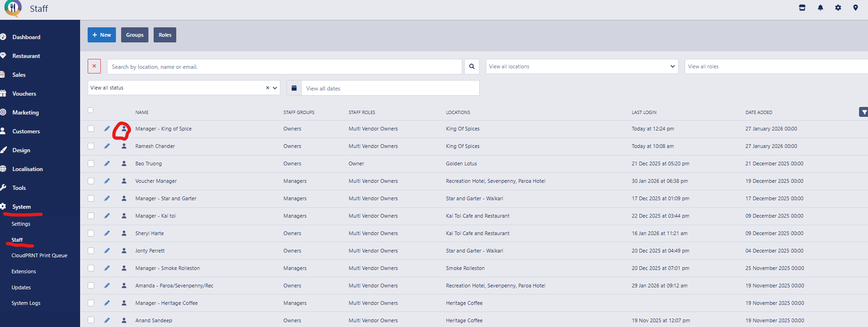The height and width of the screenshot is (327, 868).
Task: Click the table filter funnel icon
Action: pos(863,112)
